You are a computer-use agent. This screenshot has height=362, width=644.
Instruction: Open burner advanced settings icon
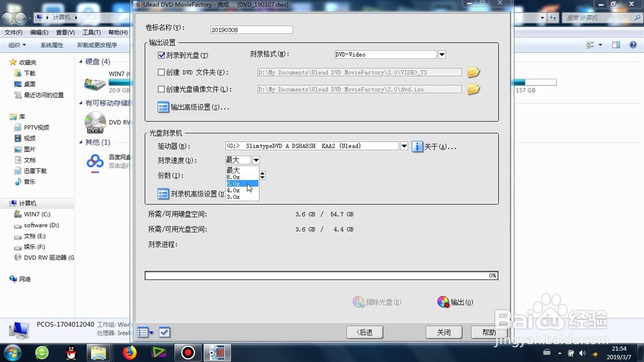163,194
